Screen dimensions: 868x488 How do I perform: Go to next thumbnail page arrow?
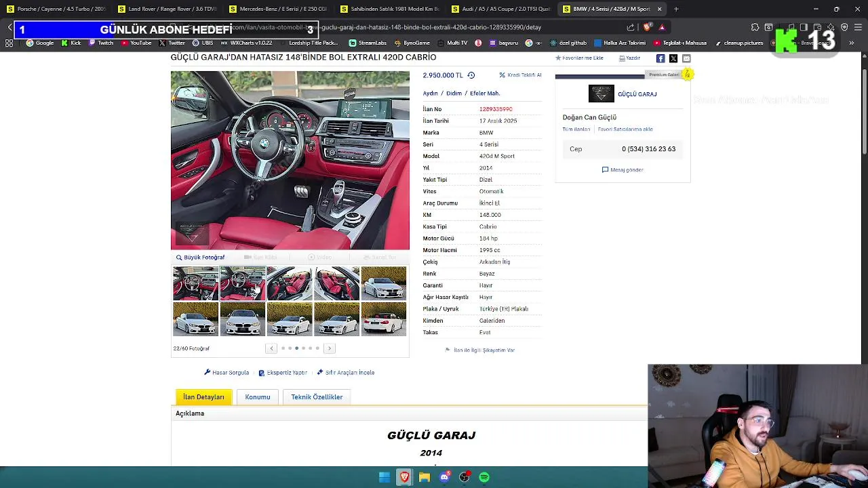tap(330, 348)
